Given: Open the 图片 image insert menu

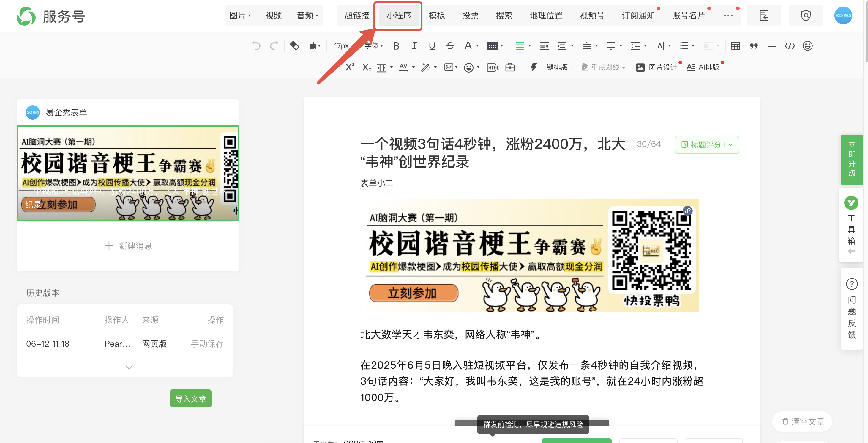Looking at the screenshot, I should (x=240, y=15).
